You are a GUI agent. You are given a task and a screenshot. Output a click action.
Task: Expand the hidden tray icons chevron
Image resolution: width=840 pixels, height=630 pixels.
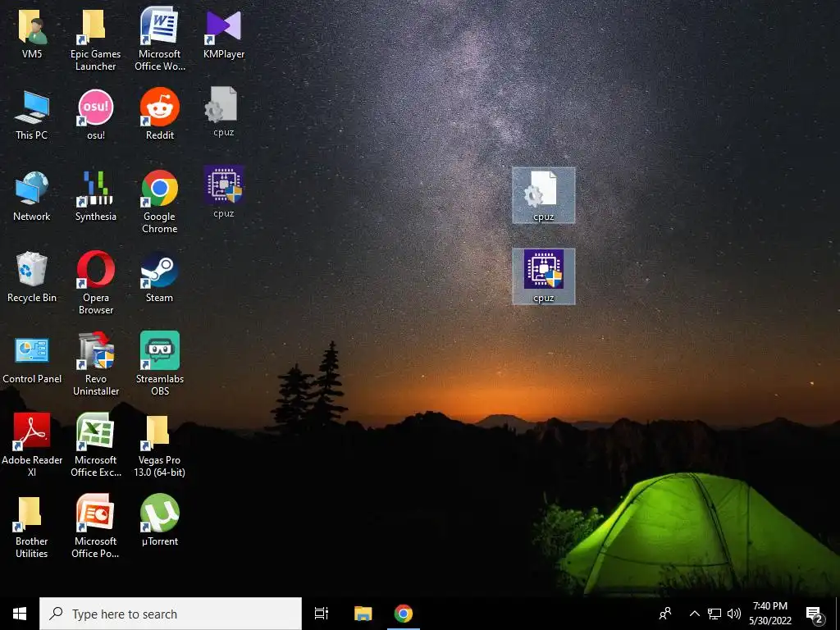(x=694, y=614)
